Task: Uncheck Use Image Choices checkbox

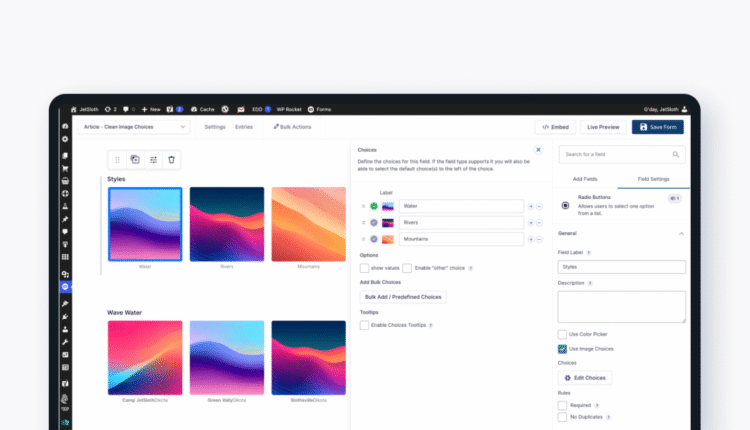Action: coord(562,349)
